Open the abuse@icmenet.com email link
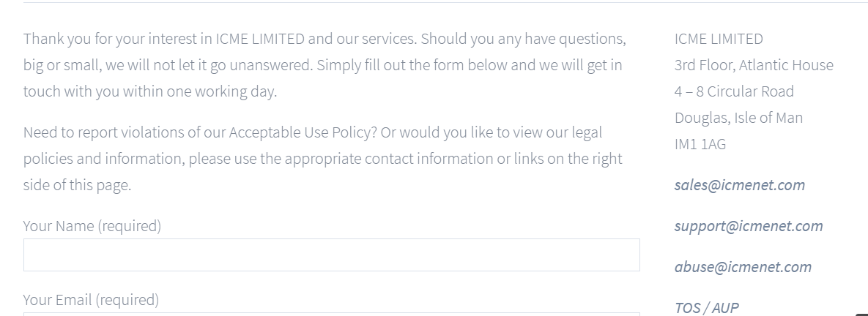 click(x=743, y=267)
